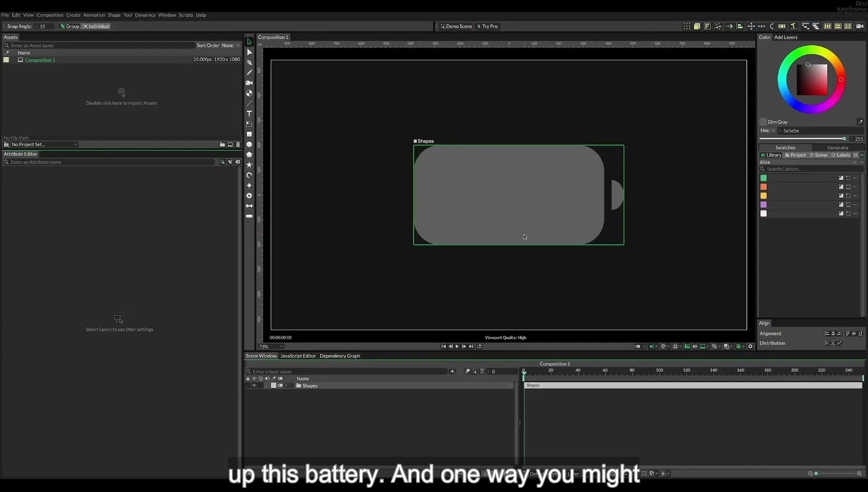Viewport: 868px width, 492px height.
Task: Click the Demo Scene button
Action: pos(456,26)
